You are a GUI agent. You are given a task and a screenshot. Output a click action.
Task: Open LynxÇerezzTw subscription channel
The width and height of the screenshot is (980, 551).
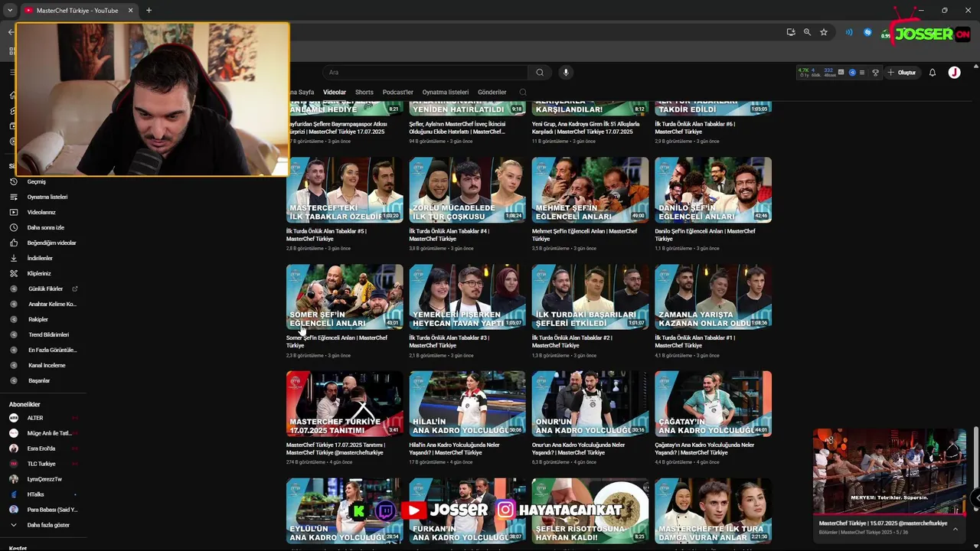[44, 479]
